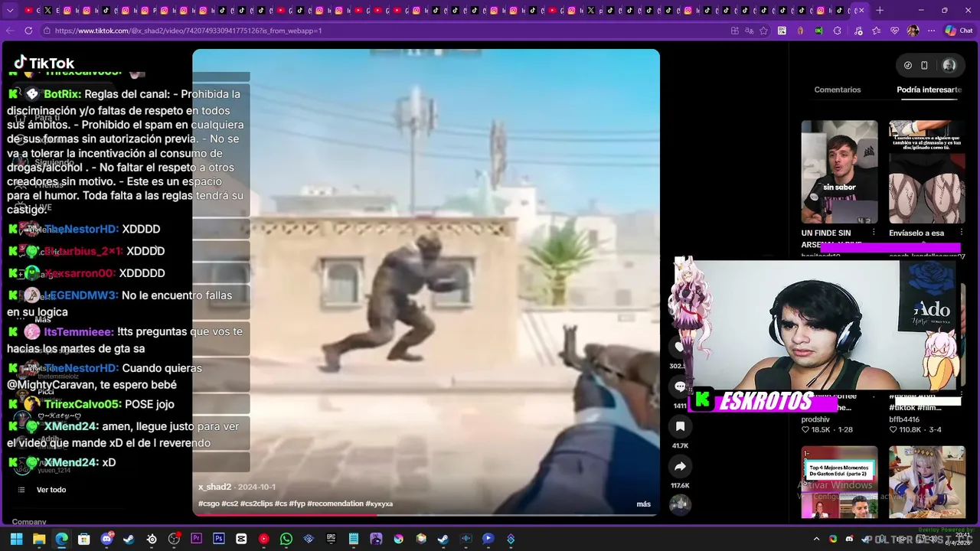Image resolution: width=980 pixels, height=551 pixels.
Task: Bookmark the video with save icon
Action: (x=680, y=426)
